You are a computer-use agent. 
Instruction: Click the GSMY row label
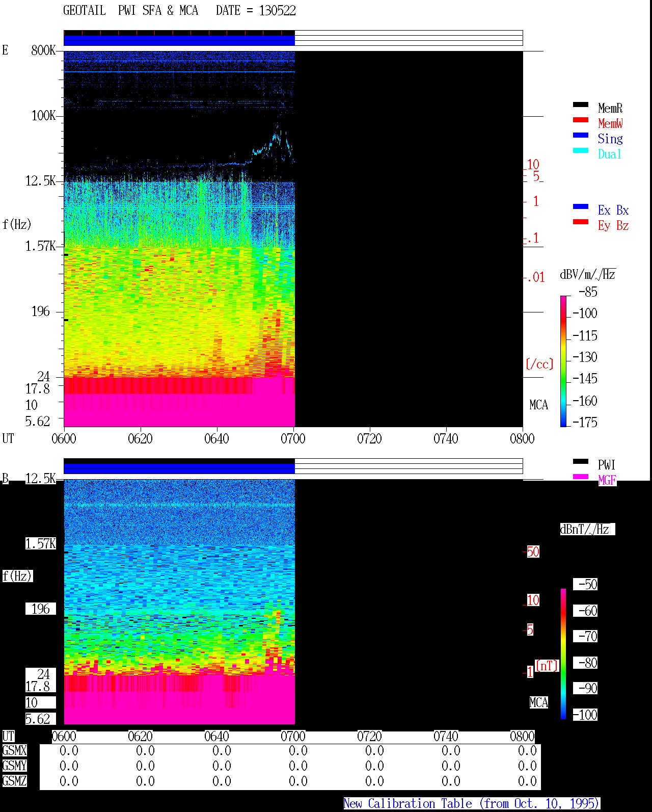(14, 766)
